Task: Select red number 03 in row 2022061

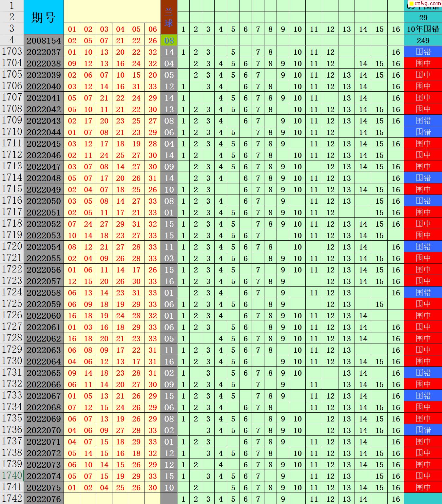Action: 88,327
